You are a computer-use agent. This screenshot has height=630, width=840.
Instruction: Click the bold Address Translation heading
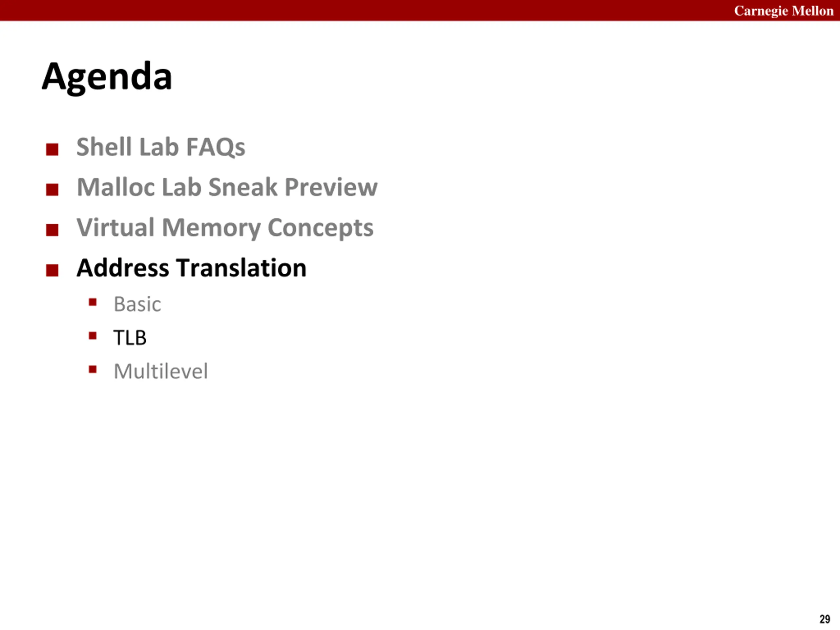click(x=191, y=268)
